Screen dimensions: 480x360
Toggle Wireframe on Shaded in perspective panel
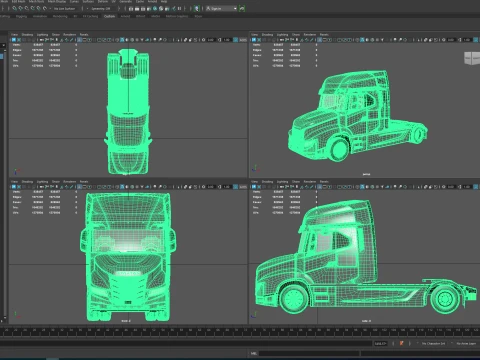click(372, 40)
